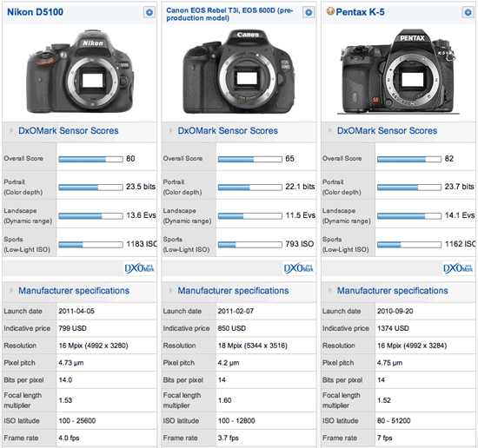Select Nikon bits per pixel 14.0
This screenshot has width=478, height=448.
coord(65,380)
